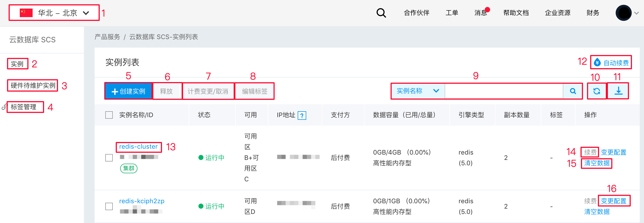The image size is (644, 223).
Task: Click the 后付费 cell in redis-cluster row
Action: pos(340,158)
